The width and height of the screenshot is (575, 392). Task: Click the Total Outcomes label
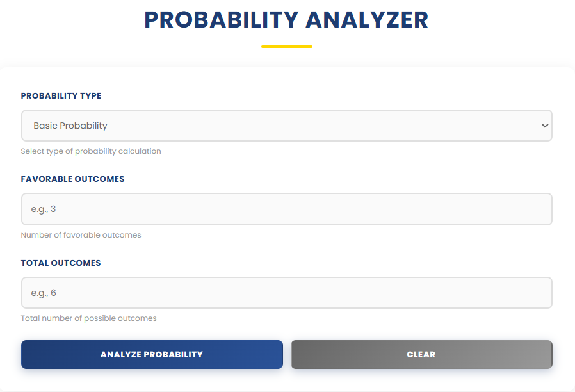(x=61, y=263)
